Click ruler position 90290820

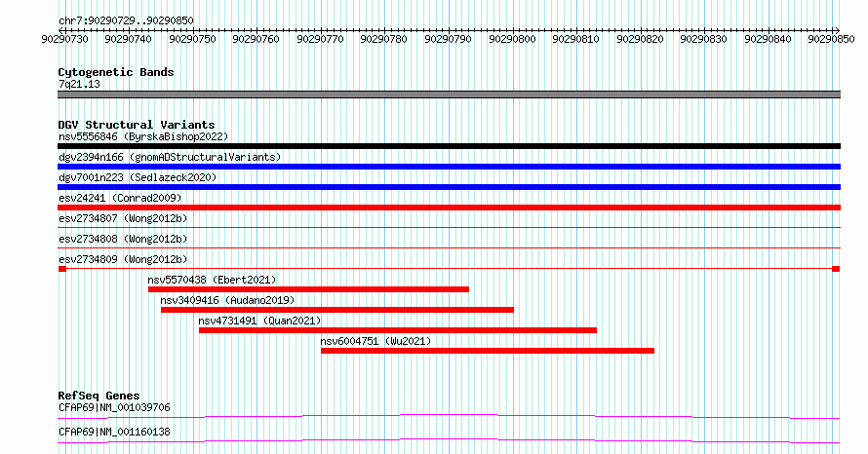tap(640, 39)
